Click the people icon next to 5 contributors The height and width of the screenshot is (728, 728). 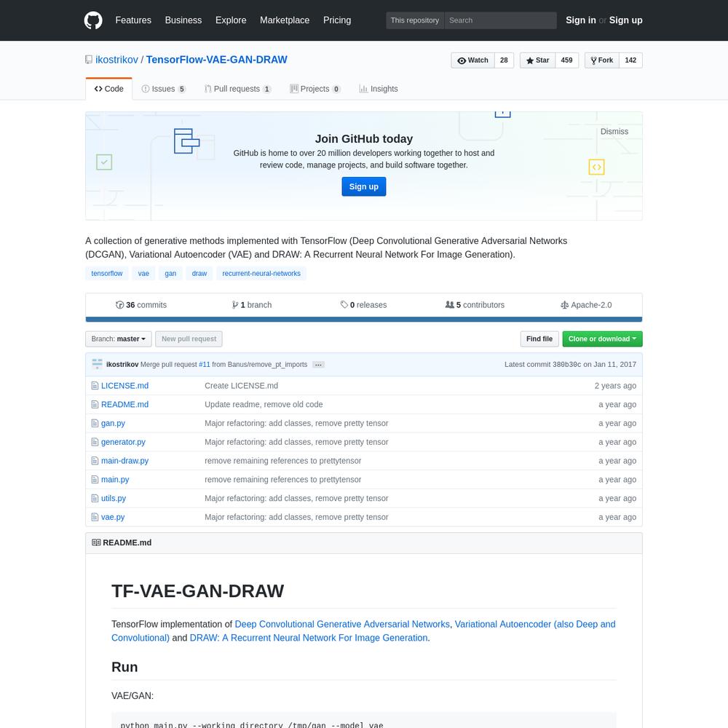[x=449, y=304]
